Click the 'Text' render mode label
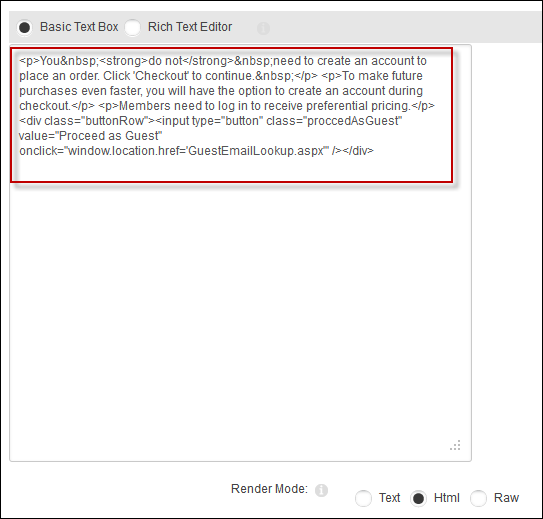 [x=390, y=498]
